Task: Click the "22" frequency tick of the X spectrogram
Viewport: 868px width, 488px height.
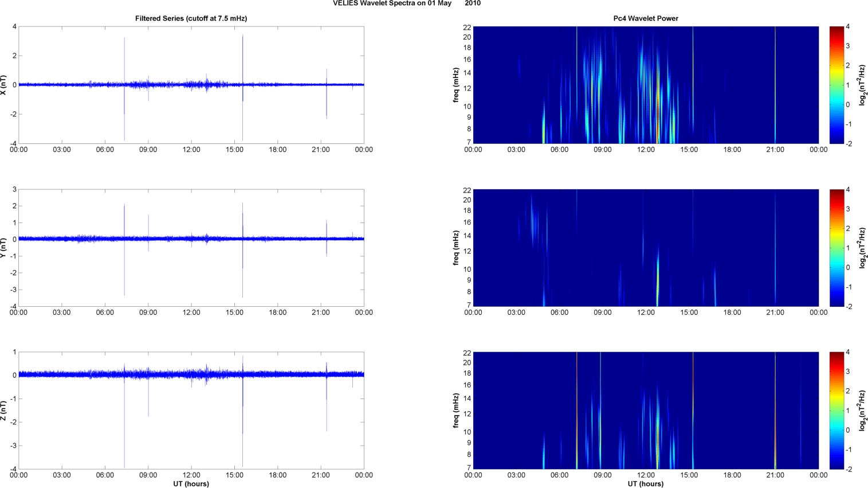Action: pos(467,27)
